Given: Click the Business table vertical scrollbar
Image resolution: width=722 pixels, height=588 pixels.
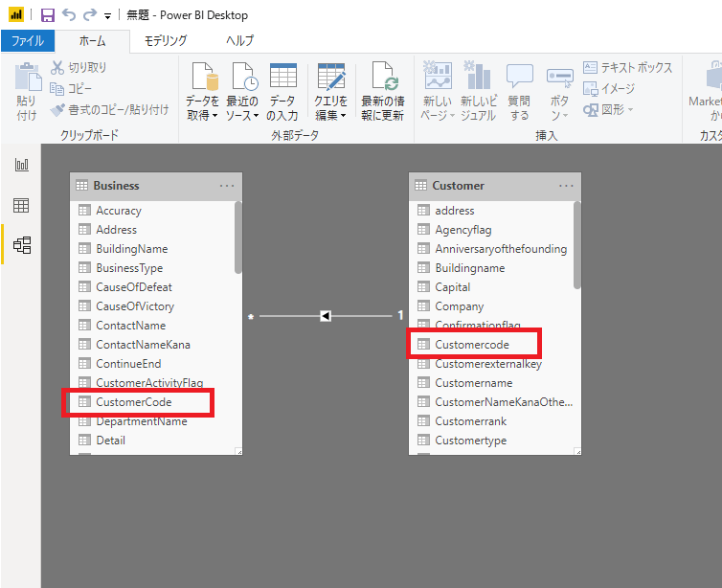Looking at the screenshot, I should click(x=238, y=237).
